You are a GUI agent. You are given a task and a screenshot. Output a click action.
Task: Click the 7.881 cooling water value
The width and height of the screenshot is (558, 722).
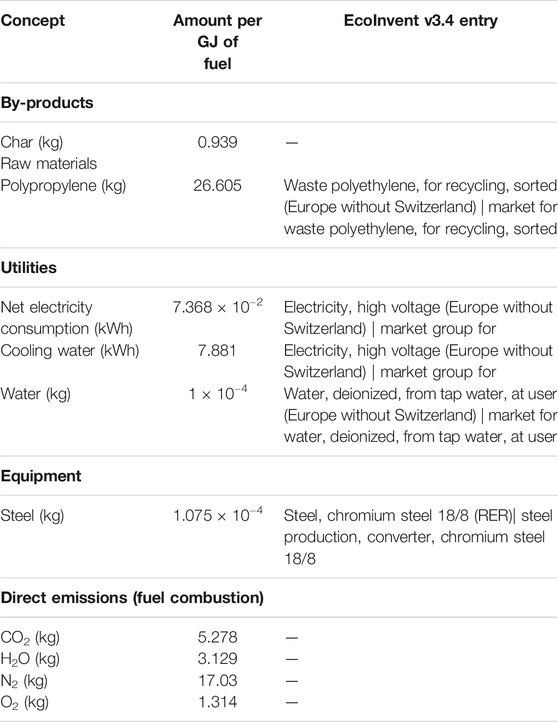pos(217,350)
